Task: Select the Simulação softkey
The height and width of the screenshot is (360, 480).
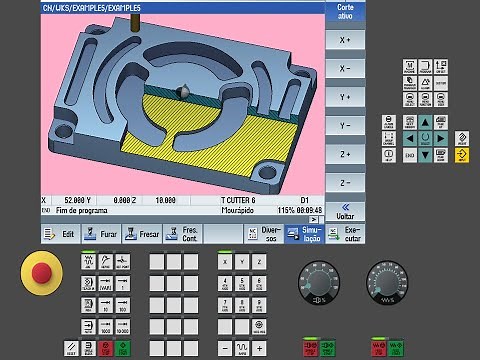Action: [x=304, y=234]
